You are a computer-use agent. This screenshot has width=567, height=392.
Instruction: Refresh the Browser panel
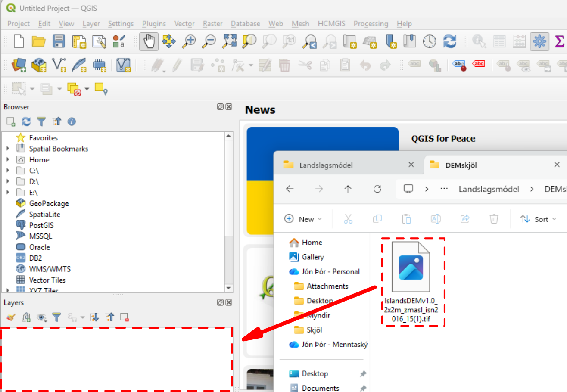point(26,122)
